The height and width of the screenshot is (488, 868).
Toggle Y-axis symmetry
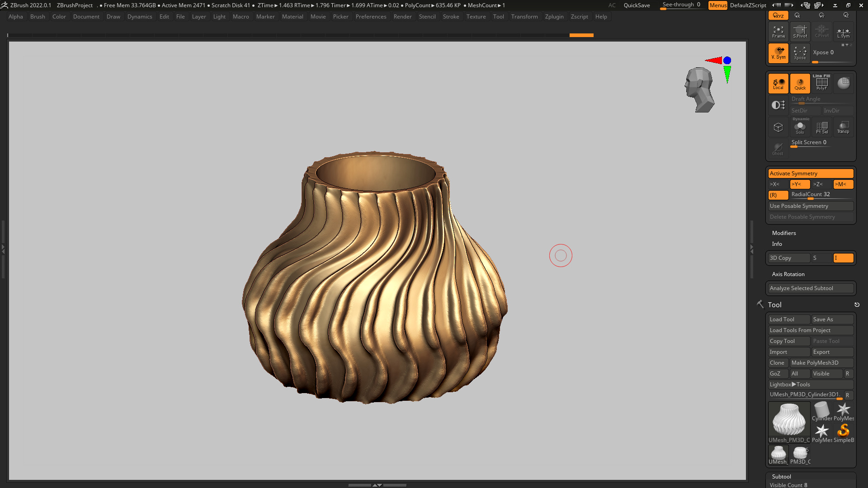(800, 184)
